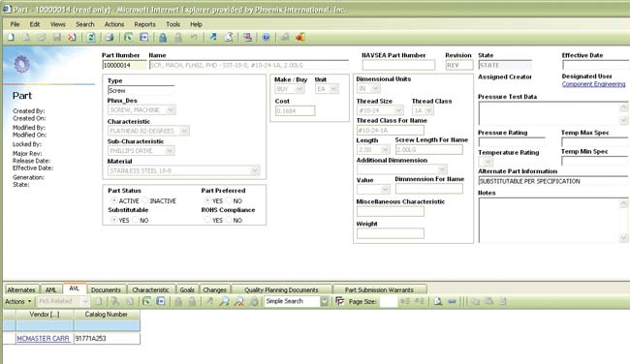Screen dimensions: 630x364
Task: Click the document-with-person icon in top toolbar
Action: [229, 38]
